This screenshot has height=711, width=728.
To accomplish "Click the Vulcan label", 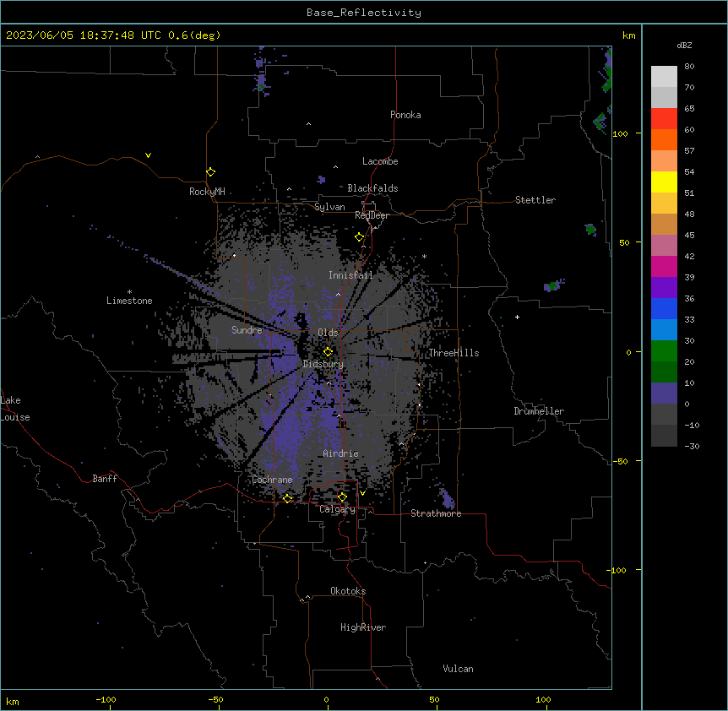I will point(458,669).
